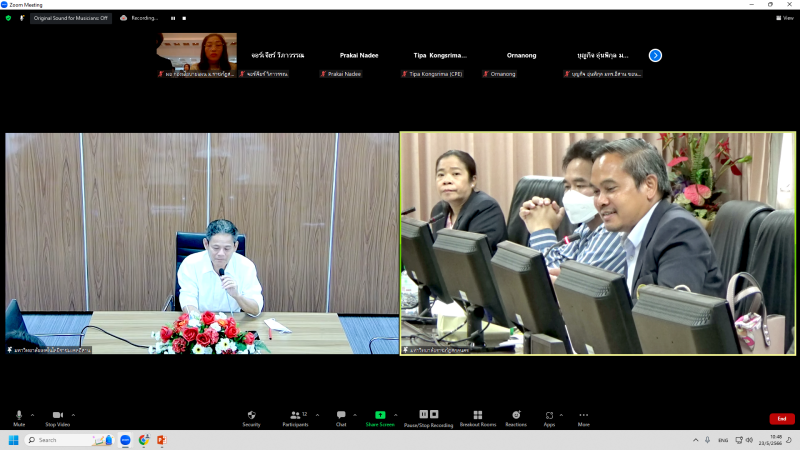Open the Reactions menu

[x=516, y=417]
